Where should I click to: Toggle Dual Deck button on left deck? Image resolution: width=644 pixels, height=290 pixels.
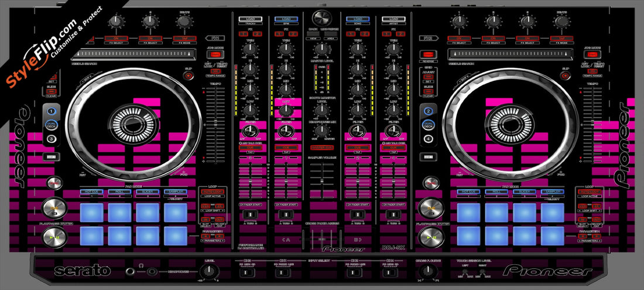coord(52,125)
